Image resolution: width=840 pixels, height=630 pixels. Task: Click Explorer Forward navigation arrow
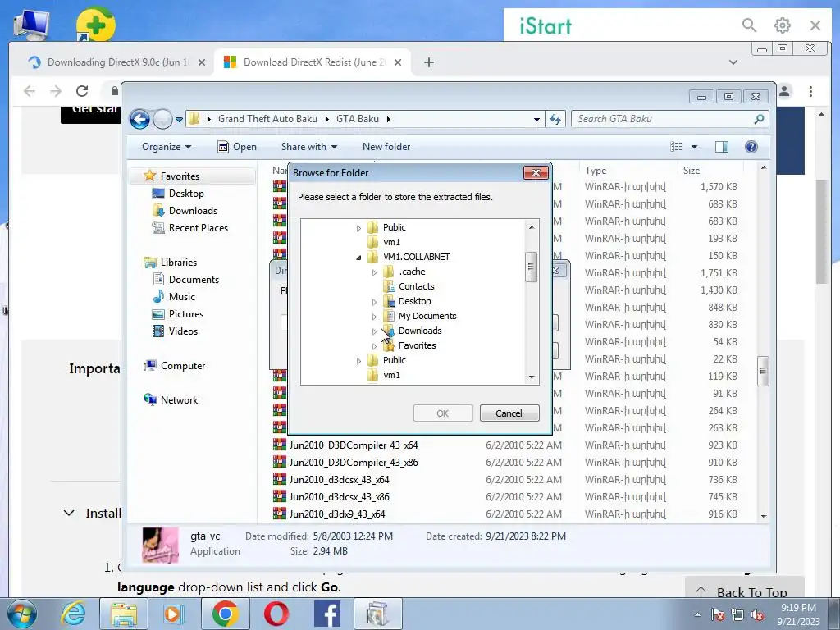162,119
